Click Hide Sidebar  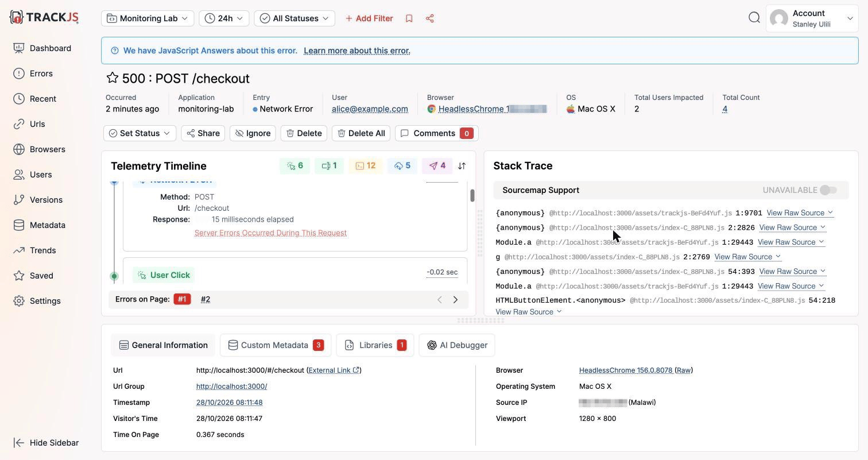(46, 443)
